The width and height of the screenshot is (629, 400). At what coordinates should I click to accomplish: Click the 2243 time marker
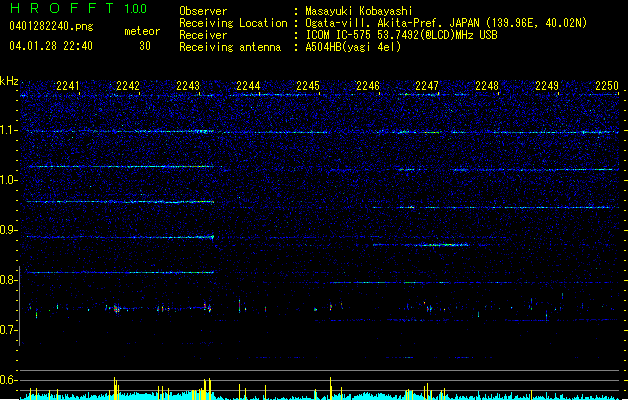click(x=188, y=86)
